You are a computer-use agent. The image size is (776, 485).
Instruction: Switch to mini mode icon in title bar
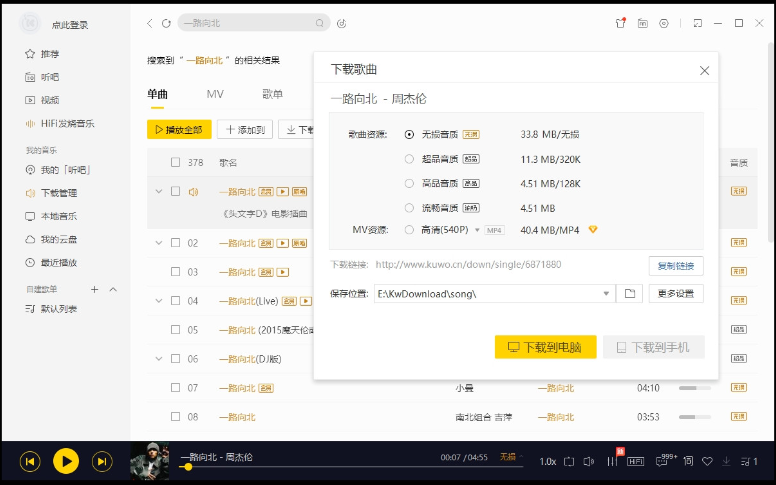(698, 23)
